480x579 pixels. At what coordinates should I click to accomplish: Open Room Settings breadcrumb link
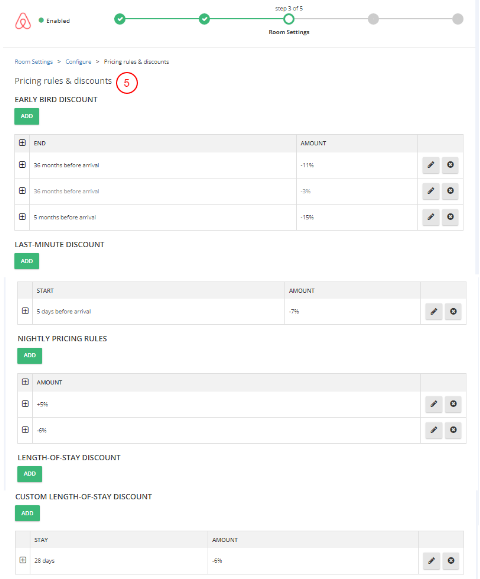tap(34, 62)
